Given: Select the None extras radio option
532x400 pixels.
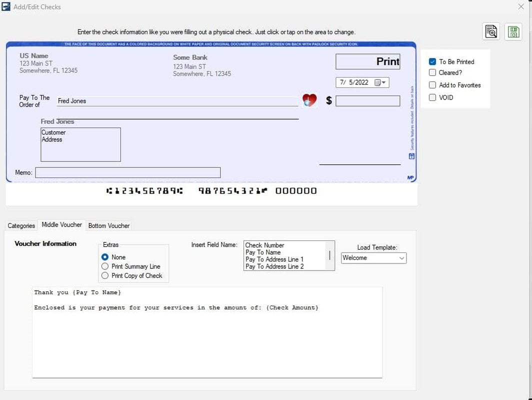Looking at the screenshot, I should point(105,257).
